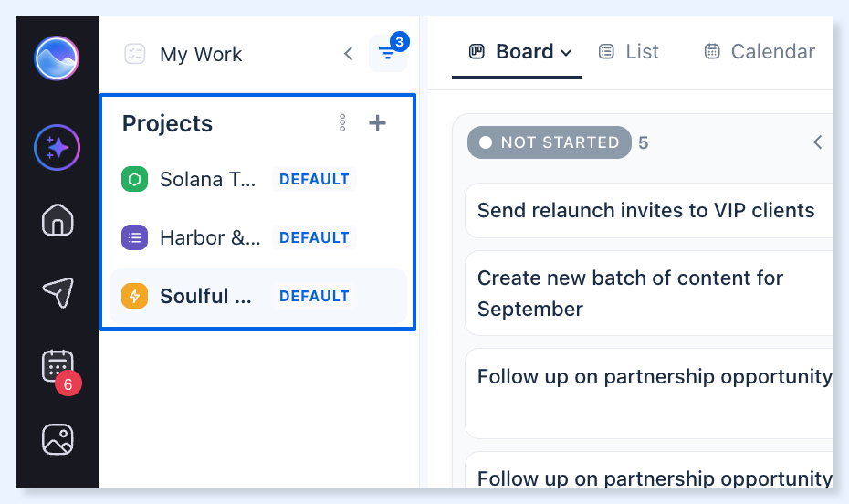Open the filter icon with badge 3
Viewport: 849px width, 504px height.
click(388, 53)
